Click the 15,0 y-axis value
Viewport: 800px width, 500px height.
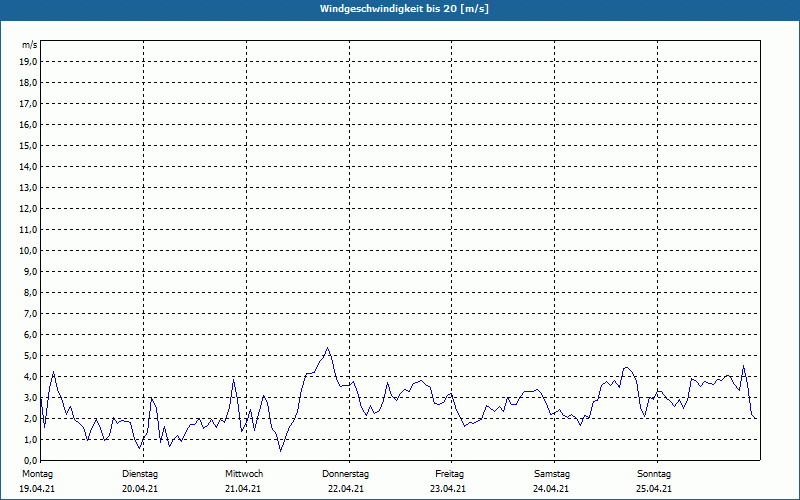(29, 145)
